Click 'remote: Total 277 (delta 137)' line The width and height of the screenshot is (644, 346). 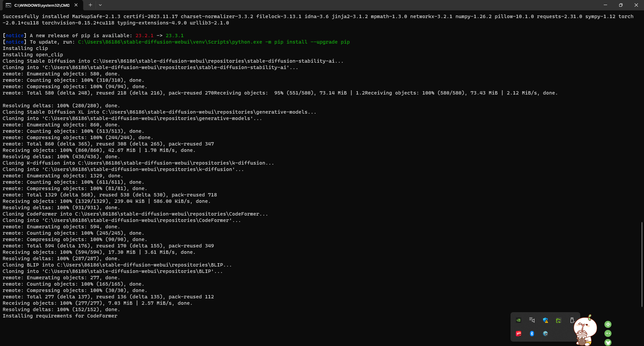pyautogui.click(x=108, y=297)
